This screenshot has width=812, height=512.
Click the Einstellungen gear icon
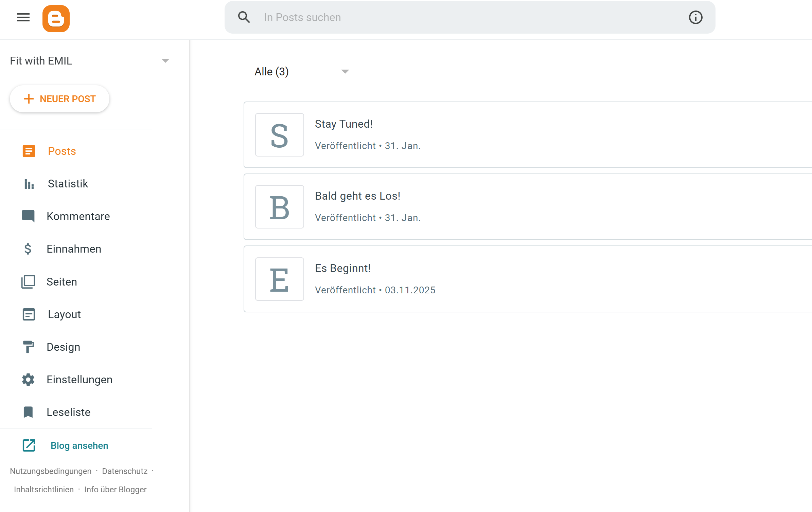point(28,380)
